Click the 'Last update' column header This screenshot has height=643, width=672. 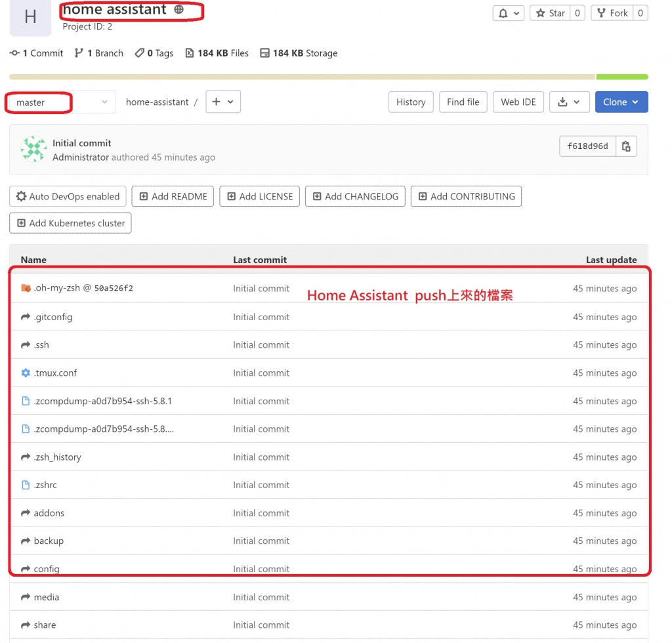point(611,260)
